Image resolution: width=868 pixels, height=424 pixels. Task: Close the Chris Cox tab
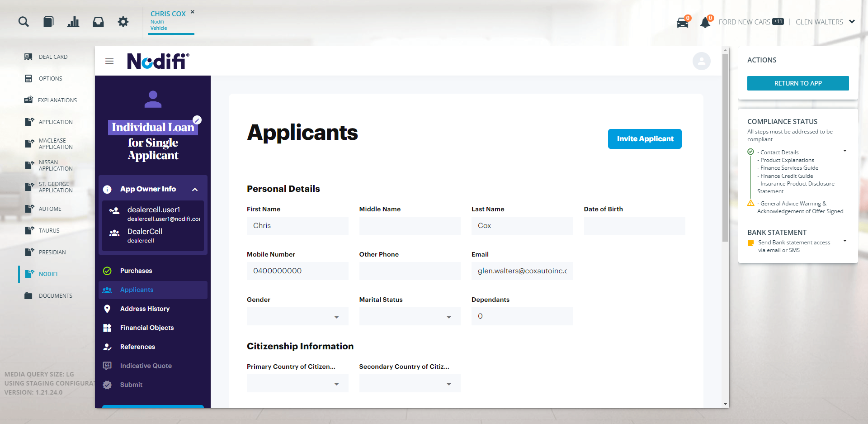point(193,12)
